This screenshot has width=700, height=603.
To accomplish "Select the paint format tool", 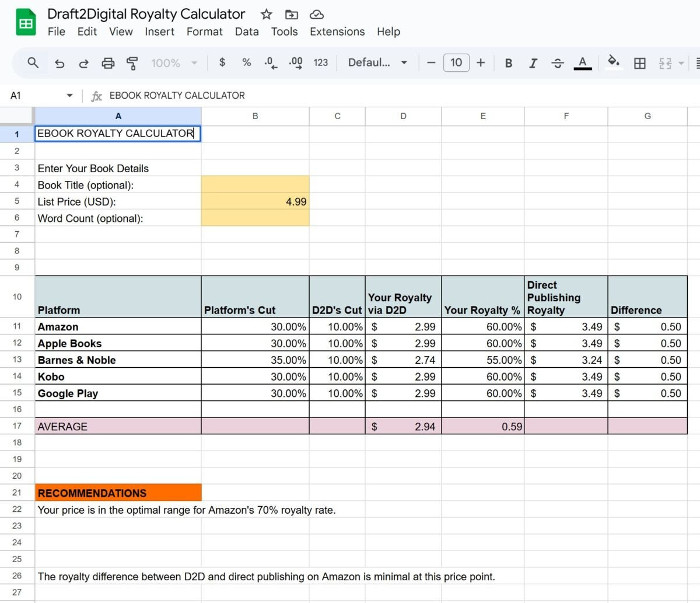I will point(132,62).
